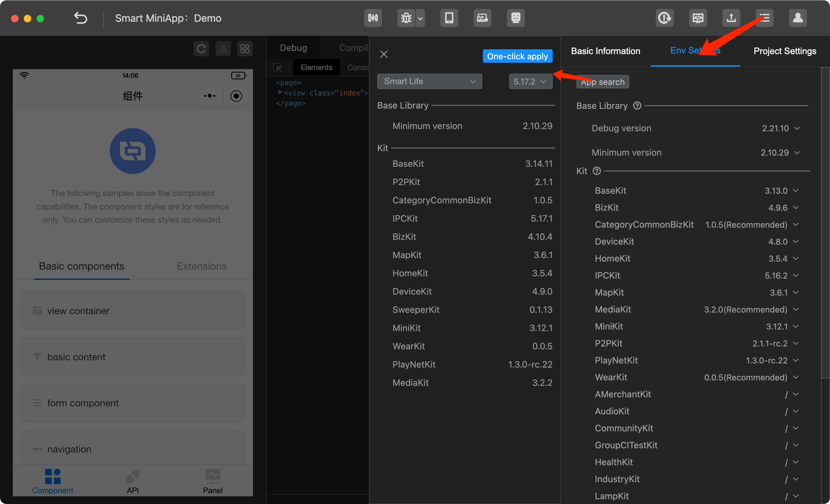The height and width of the screenshot is (504, 830).
Task: Select Basic components tab in simulator
Action: (x=82, y=266)
